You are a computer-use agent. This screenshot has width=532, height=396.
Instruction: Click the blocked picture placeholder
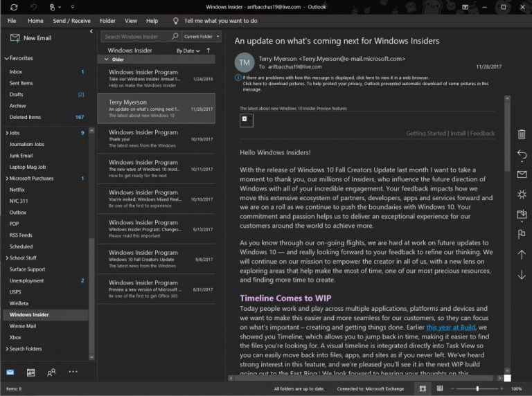click(247, 120)
